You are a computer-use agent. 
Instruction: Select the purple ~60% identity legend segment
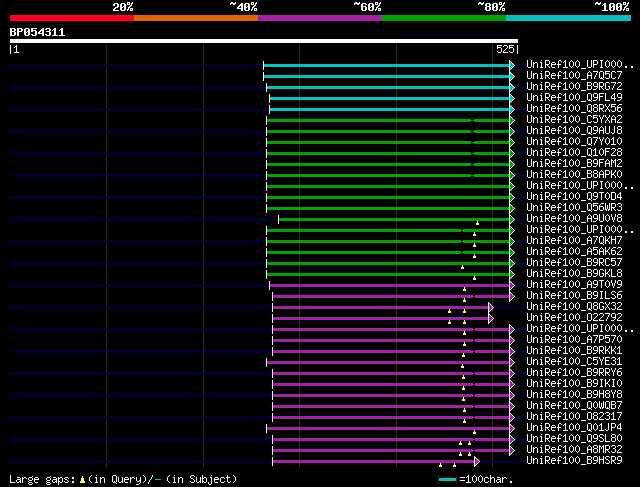(320, 18)
